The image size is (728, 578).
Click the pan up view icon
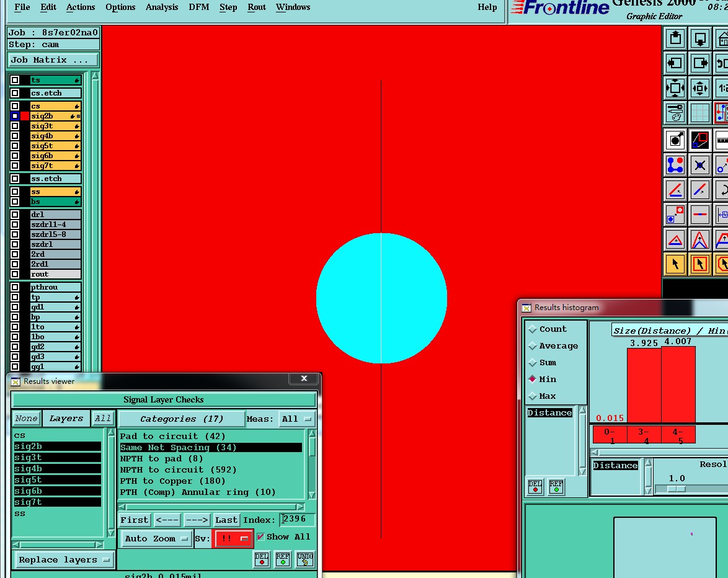675,38
